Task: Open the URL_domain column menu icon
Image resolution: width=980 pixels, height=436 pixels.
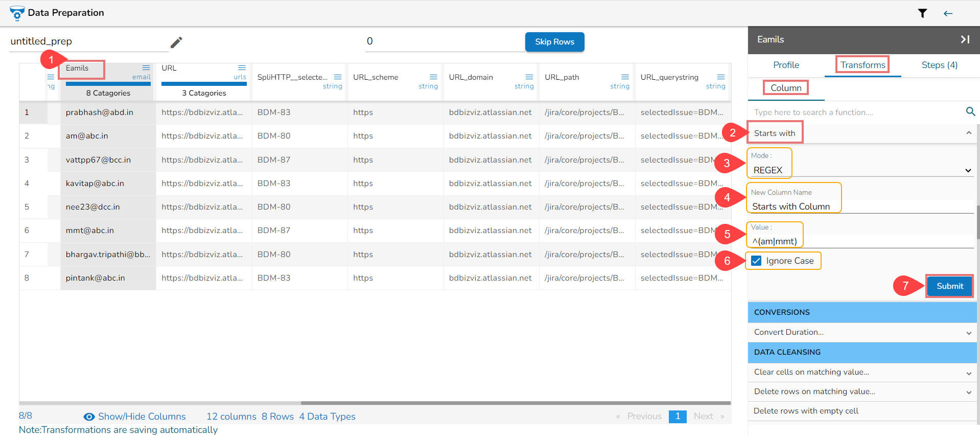Action: point(529,77)
